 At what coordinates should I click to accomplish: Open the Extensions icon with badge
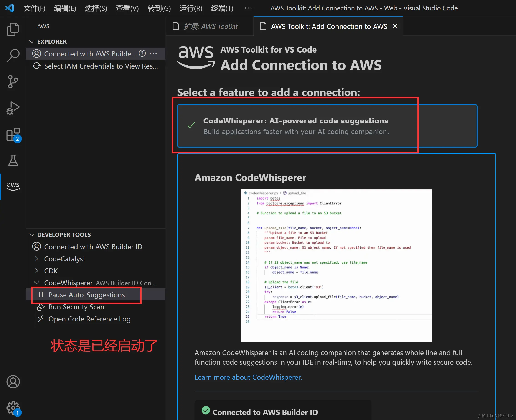coord(13,135)
